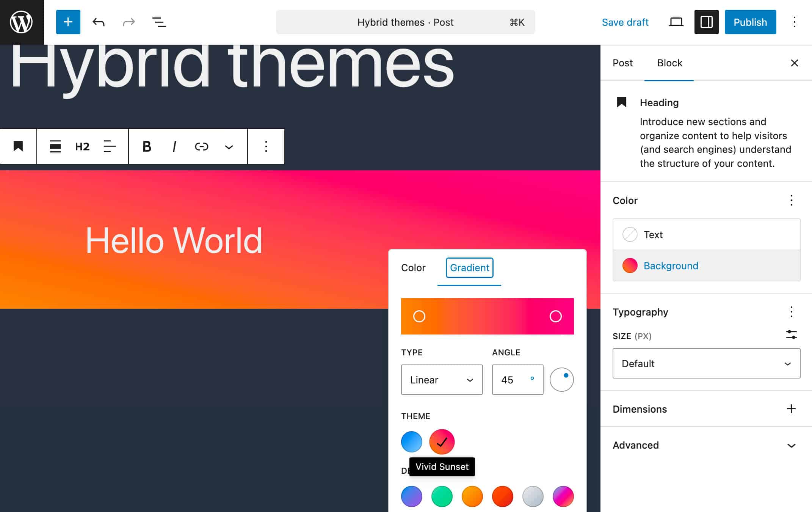Screen dimensions: 812x512
Task: Open the block inserter
Action: point(68,22)
